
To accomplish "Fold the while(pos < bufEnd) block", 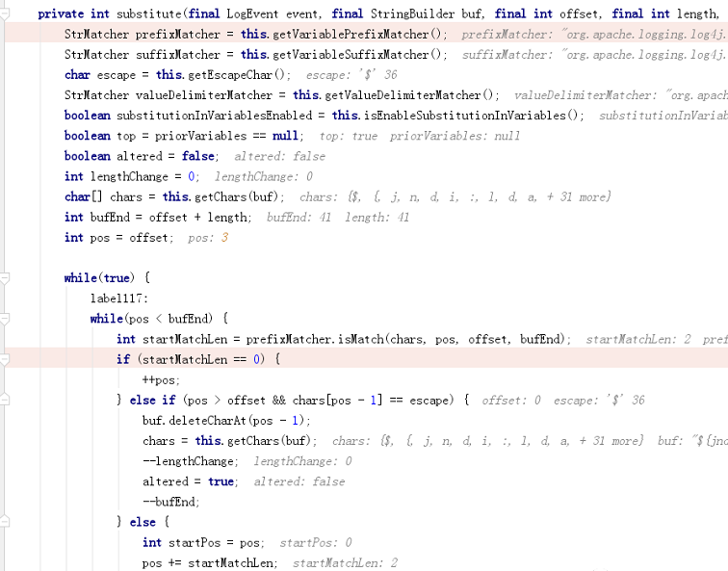I will point(4,319).
